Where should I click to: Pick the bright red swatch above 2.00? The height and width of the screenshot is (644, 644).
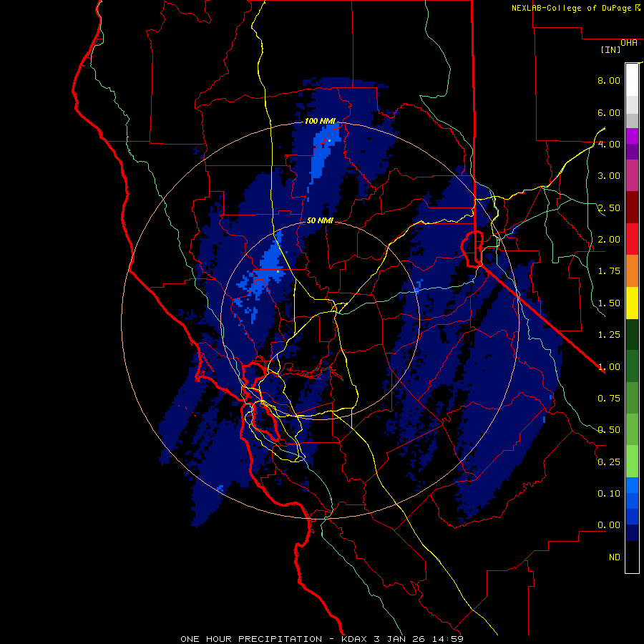pyautogui.click(x=632, y=239)
